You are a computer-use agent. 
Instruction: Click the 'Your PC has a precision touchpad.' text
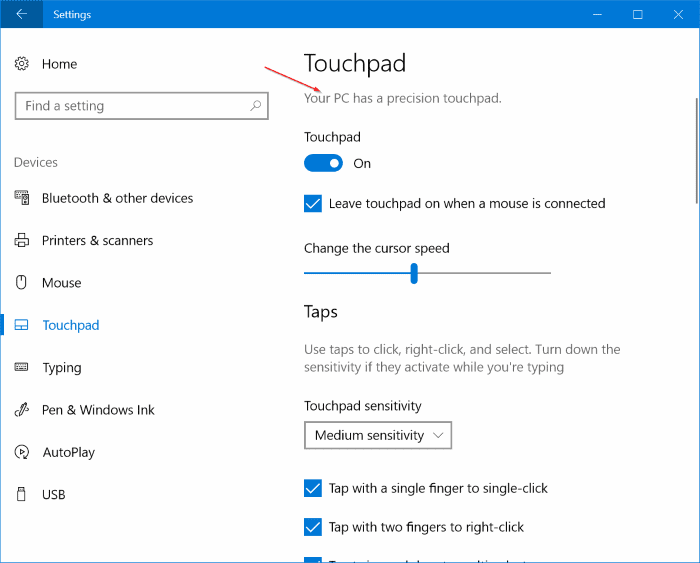[x=403, y=98]
